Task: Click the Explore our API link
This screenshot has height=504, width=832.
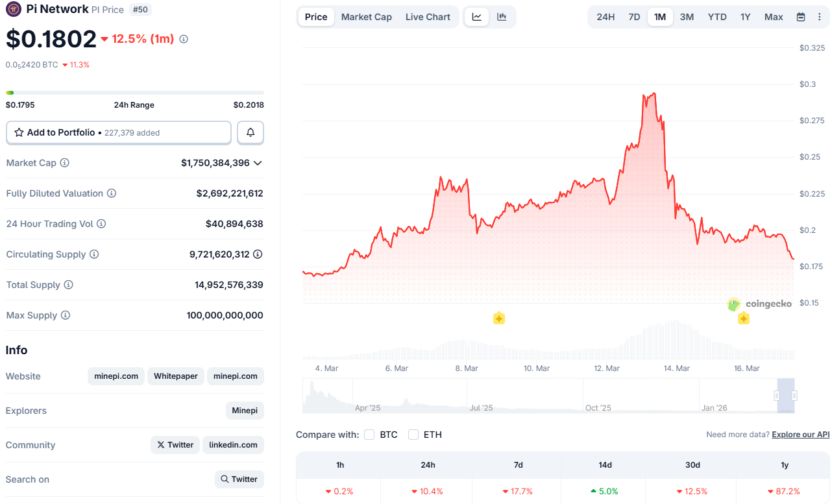Action: pos(800,434)
